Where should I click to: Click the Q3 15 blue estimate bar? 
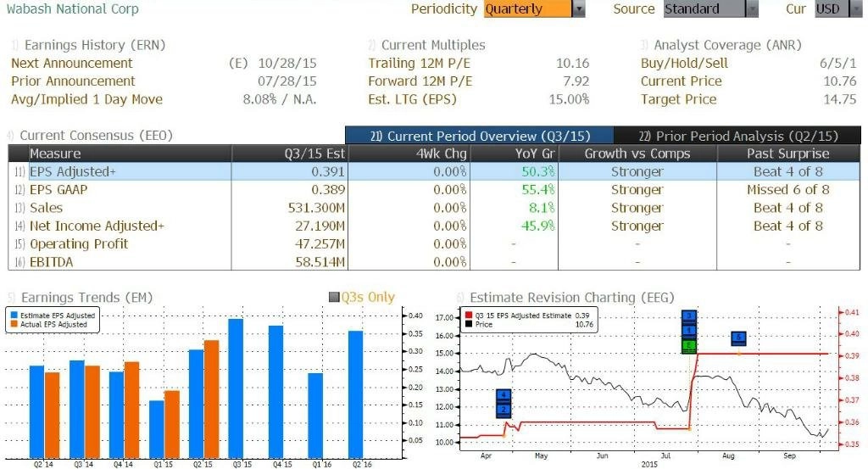pyautogui.click(x=236, y=388)
